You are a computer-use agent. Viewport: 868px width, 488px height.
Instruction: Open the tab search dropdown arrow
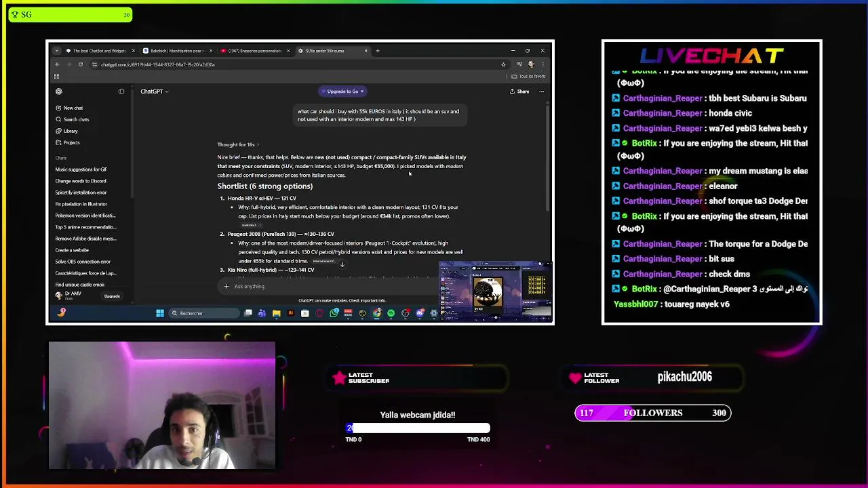pyautogui.click(x=57, y=51)
